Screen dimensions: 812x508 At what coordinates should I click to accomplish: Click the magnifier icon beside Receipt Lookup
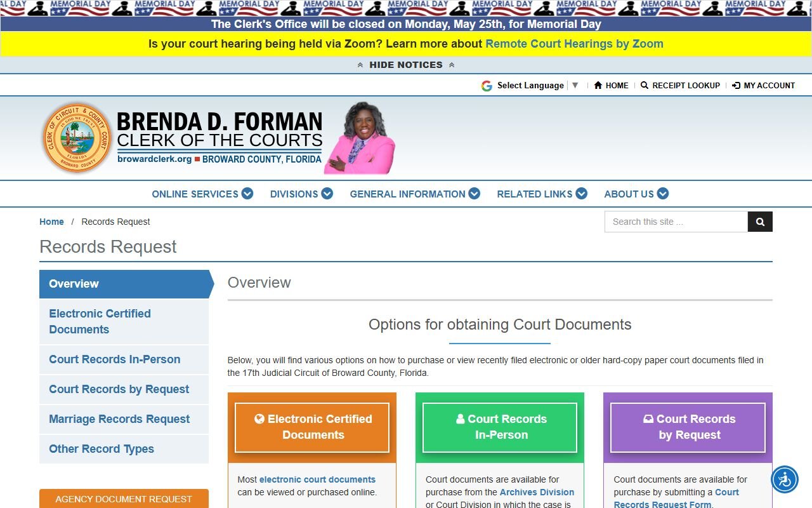pos(645,85)
